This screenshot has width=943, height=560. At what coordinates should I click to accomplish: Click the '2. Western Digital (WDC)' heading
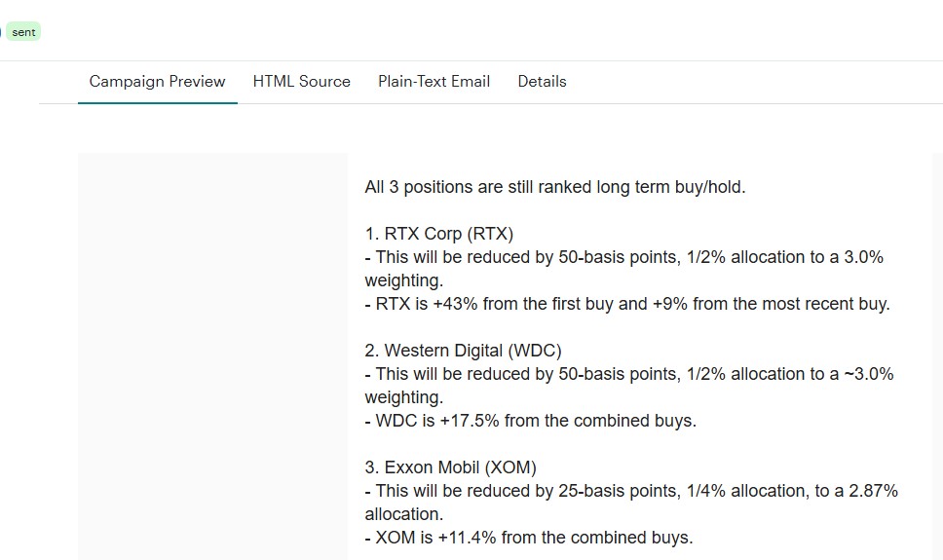coord(463,351)
